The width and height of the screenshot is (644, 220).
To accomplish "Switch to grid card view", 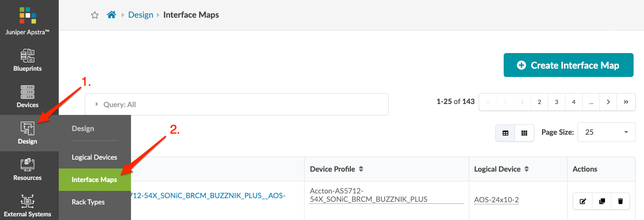I will tap(524, 133).
